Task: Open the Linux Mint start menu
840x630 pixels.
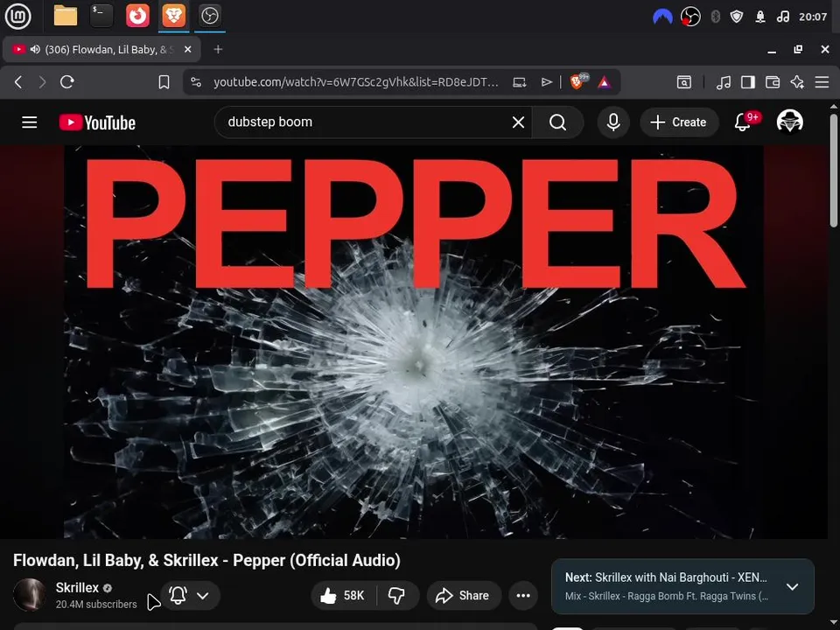Action: (17, 16)
